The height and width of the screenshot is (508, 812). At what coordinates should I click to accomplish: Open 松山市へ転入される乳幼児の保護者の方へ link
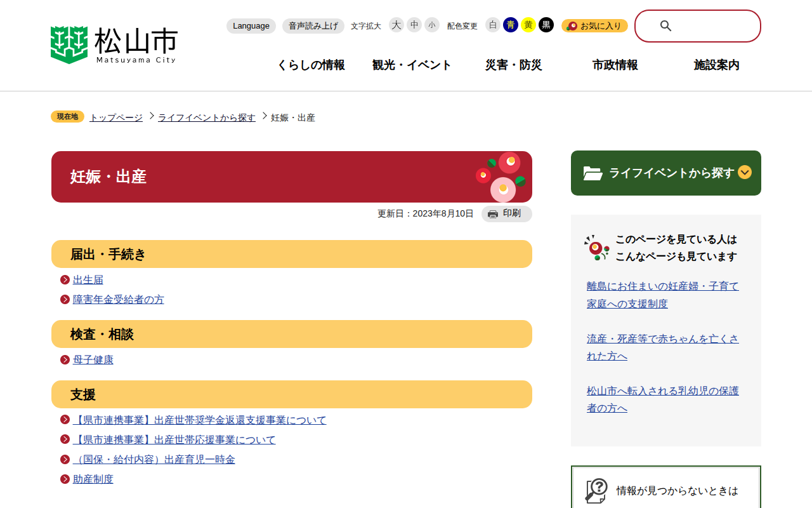coord(663,399)
